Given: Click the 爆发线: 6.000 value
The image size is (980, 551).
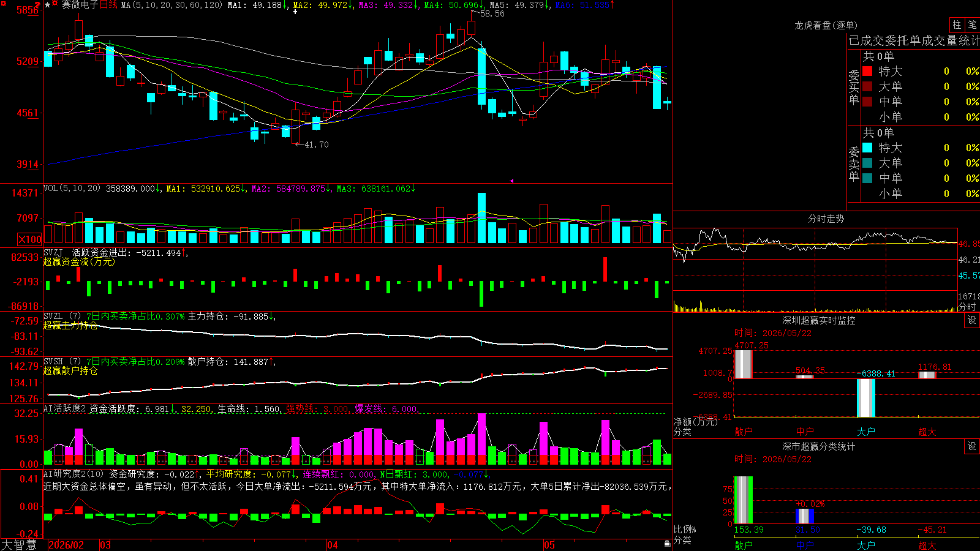Looking at the screenshot, I should (386, 408).
